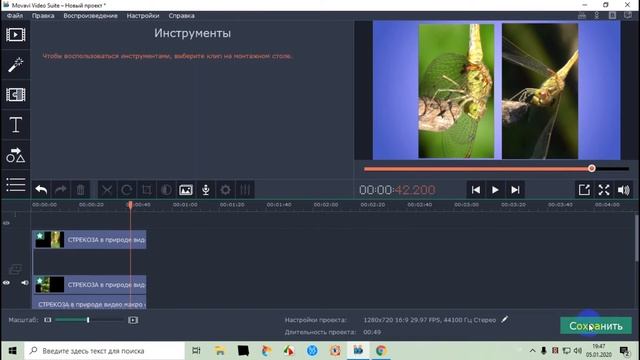Click the preview seek bar handle
640x360 pixels.
pos(591,168)
